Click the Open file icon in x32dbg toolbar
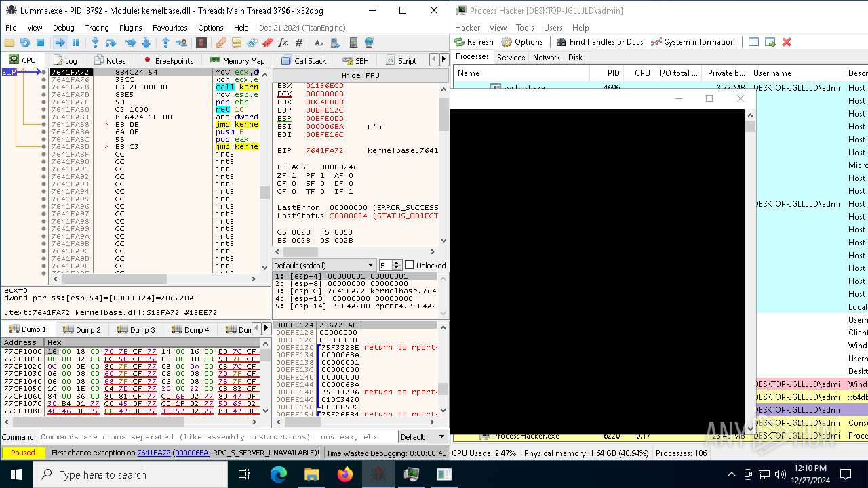This screenshot has height=488, width=868. pyautogui.click(x=9, y=43)
